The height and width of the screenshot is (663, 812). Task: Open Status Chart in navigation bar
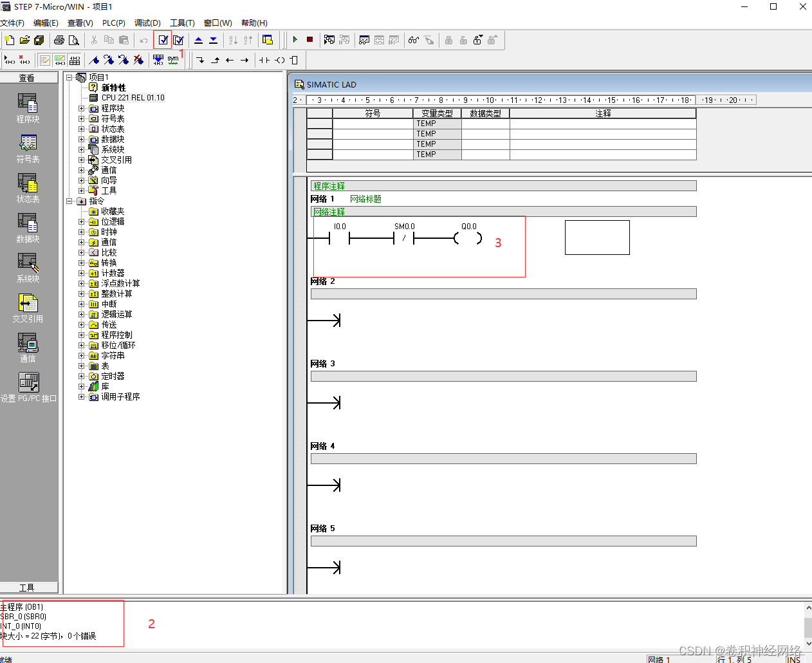pyautogui.click(x=28, y=188)
